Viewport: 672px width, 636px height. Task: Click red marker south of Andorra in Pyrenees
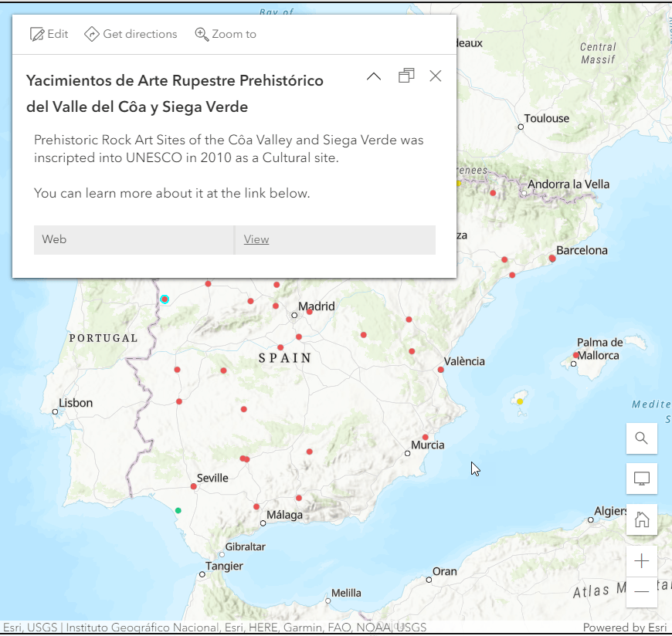(x=493, y=193)
